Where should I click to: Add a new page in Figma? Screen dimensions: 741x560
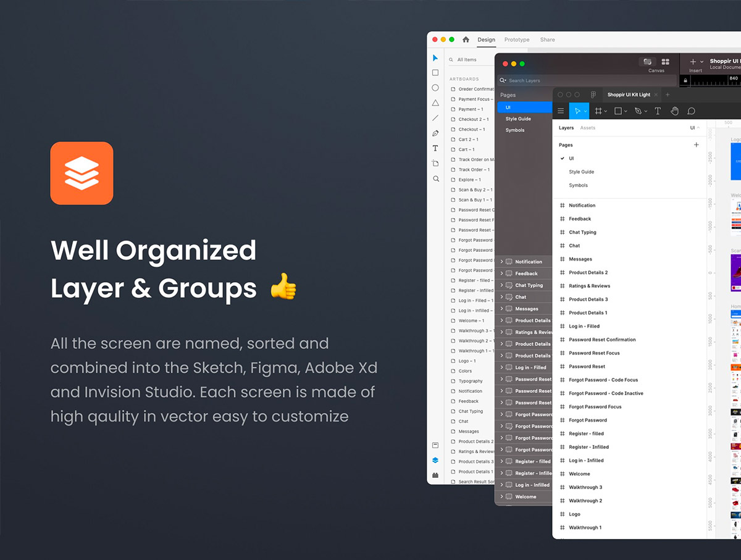pyautogui.click(x=697, y=144)
